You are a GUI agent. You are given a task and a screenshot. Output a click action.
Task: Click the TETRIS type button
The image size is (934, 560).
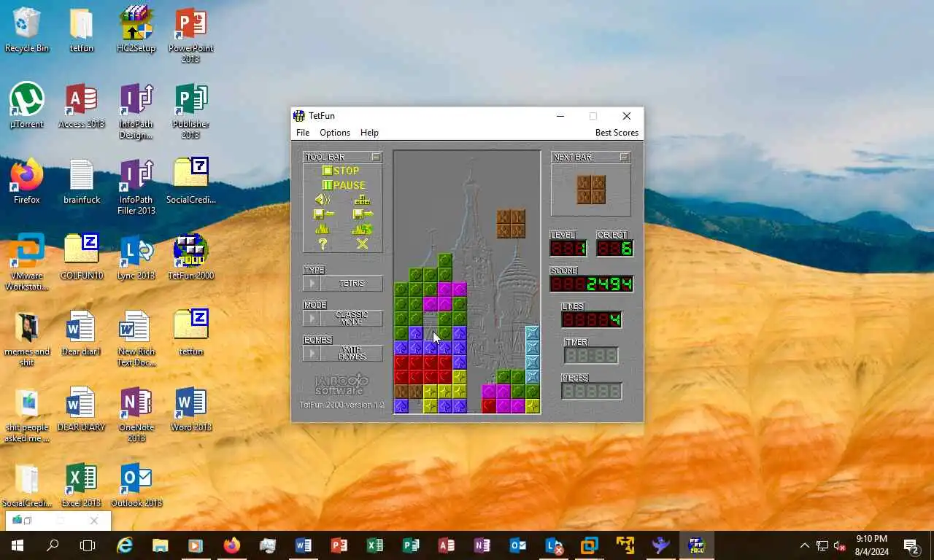[x=351, y=284]
